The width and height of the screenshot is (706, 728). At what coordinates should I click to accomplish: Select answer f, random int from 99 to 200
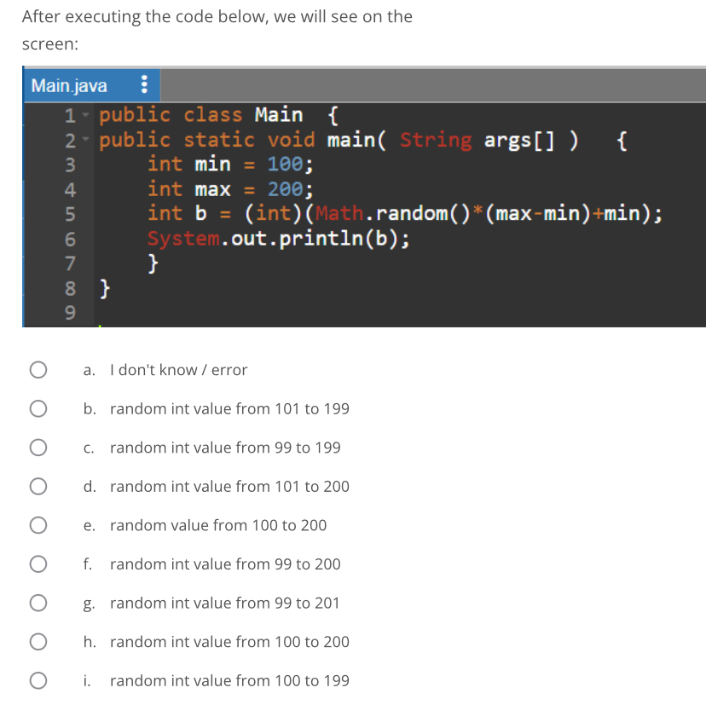(38, 563)
